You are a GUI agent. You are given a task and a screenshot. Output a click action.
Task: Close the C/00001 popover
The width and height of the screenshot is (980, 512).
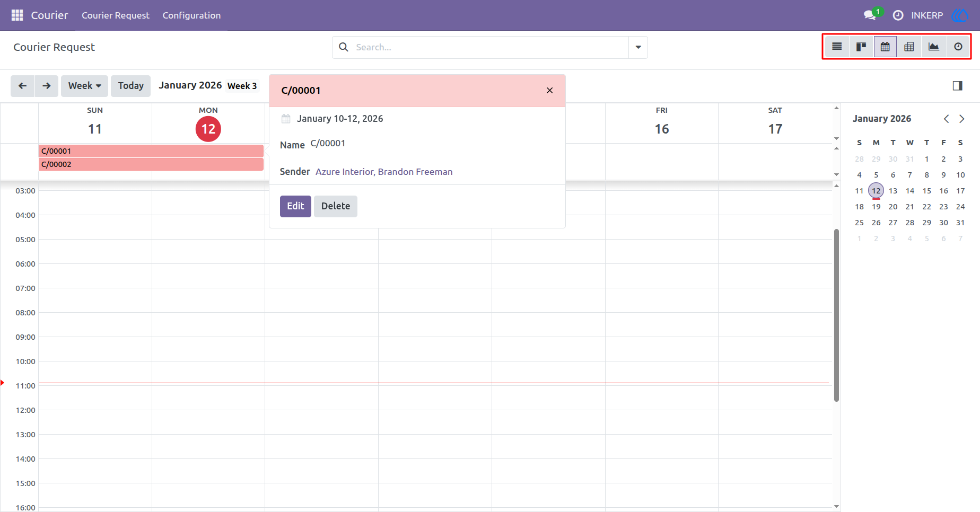[549, 90]
